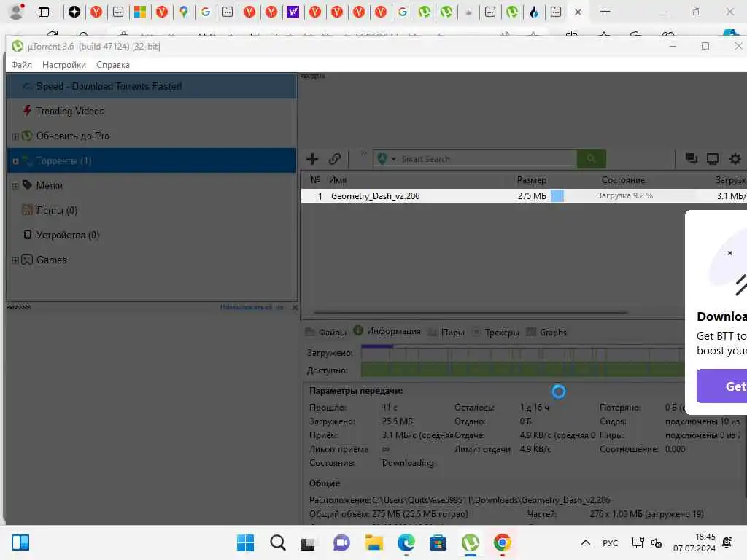Sort torrents by № column

click(315, 180)
